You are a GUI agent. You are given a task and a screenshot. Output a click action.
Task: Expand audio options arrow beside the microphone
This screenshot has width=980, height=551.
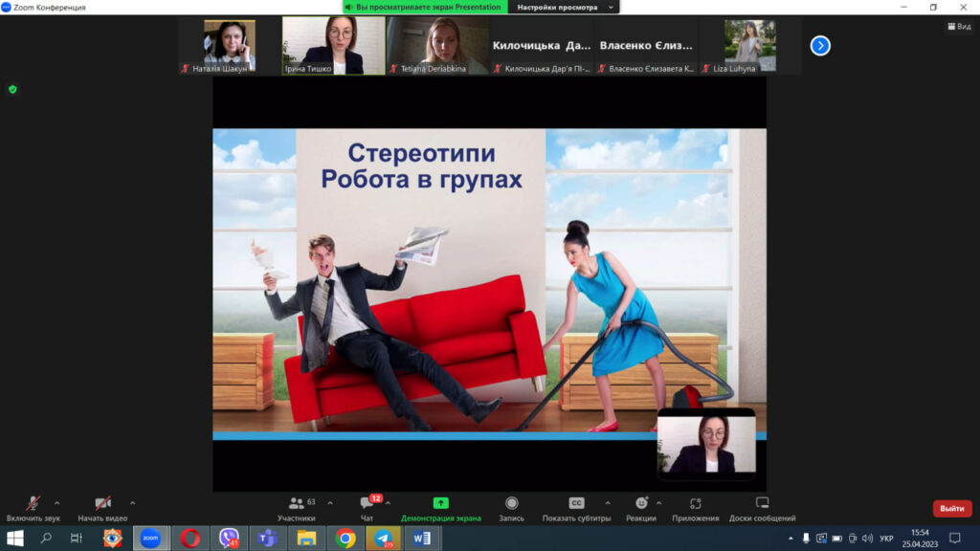56,502
